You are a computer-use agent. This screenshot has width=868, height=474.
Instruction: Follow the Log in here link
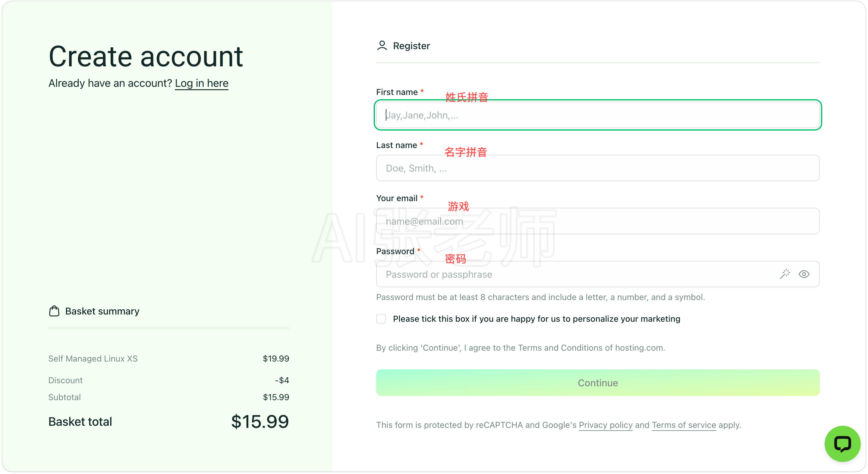(202, 83)
